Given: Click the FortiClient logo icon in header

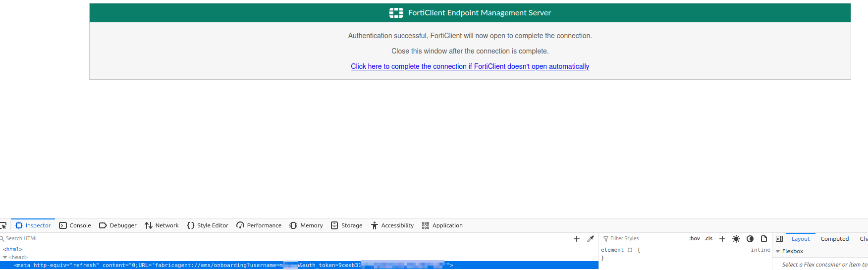Looking at the screenshot, I should [x=396, y=13].
